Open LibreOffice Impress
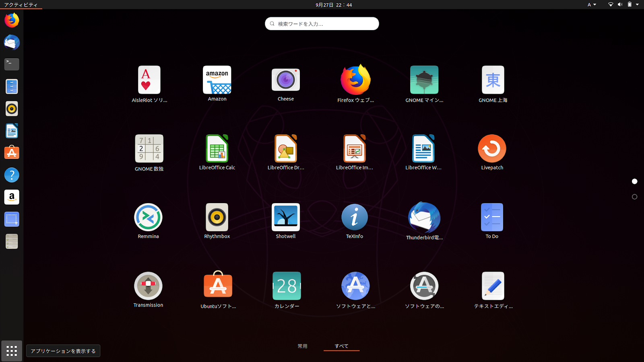This screenshot has height=362, width=644. tap(355, 148)
